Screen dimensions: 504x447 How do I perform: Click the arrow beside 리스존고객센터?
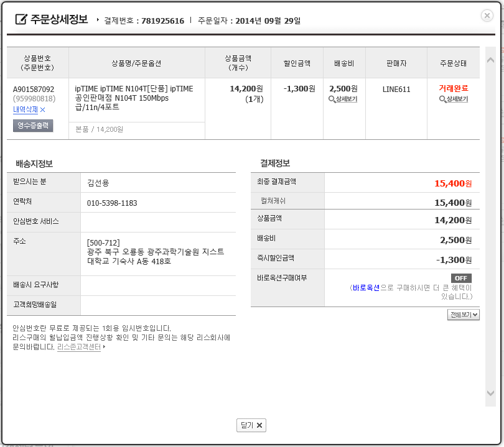coord(104,347)
